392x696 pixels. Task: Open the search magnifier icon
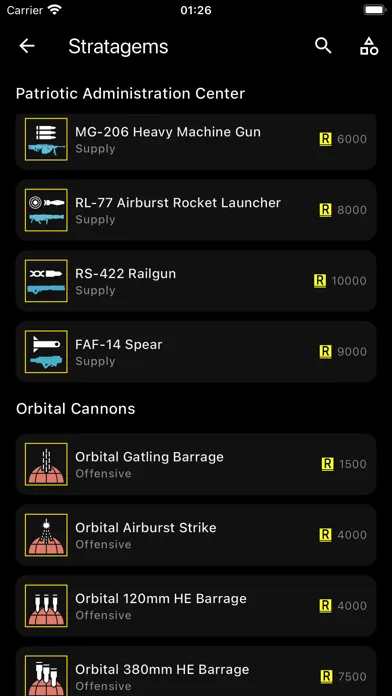point(323,46)
